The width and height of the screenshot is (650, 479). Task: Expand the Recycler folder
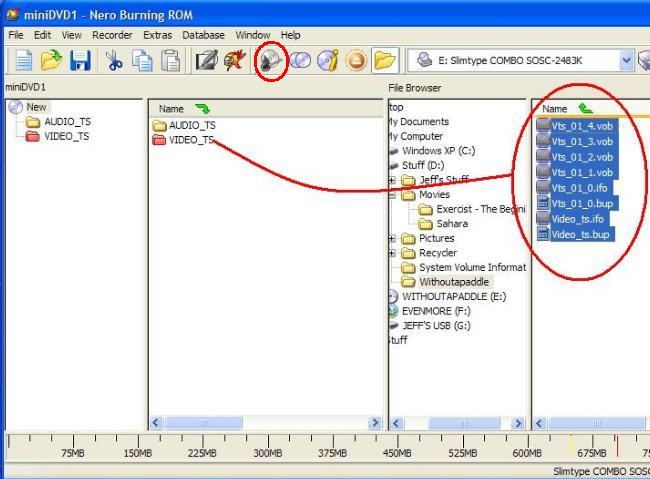[x=392, y=253]
